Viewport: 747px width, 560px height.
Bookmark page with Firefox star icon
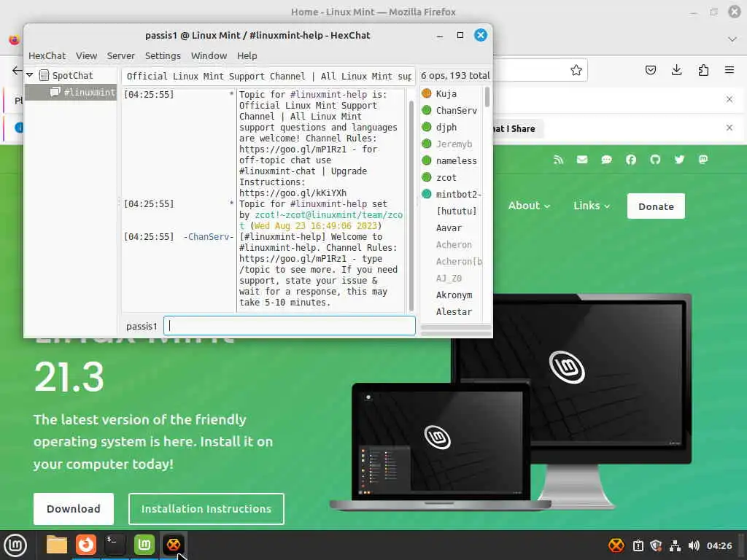pos(576,71)
